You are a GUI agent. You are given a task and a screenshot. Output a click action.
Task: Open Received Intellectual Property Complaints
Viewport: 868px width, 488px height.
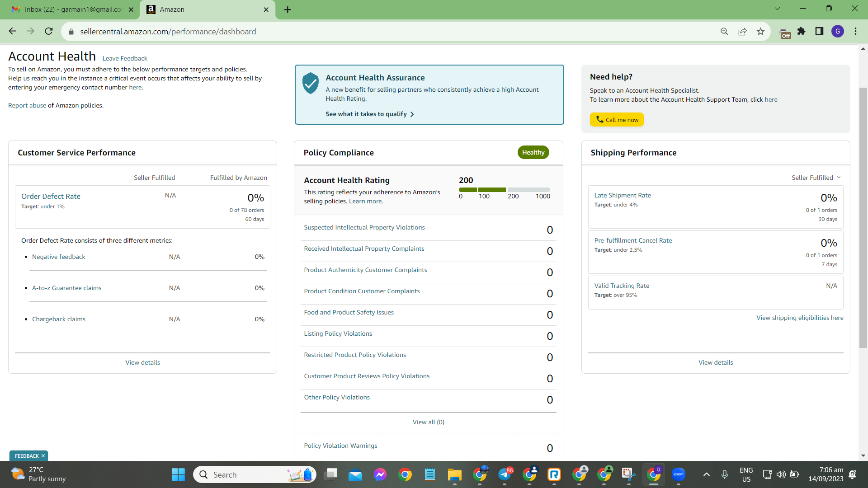pos(364,249)
